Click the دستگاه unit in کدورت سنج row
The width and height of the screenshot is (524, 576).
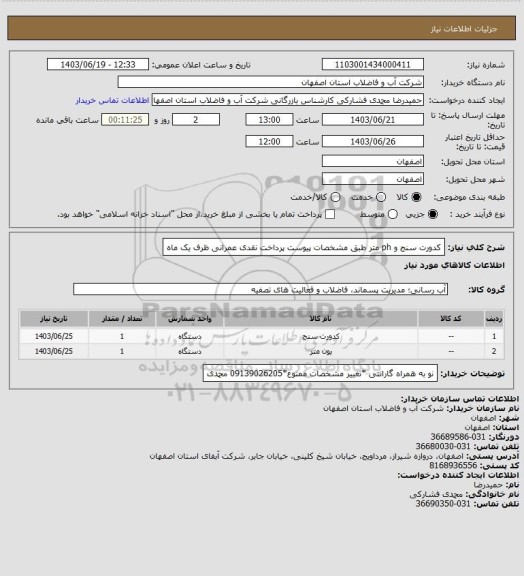click(x=190, y=336)
